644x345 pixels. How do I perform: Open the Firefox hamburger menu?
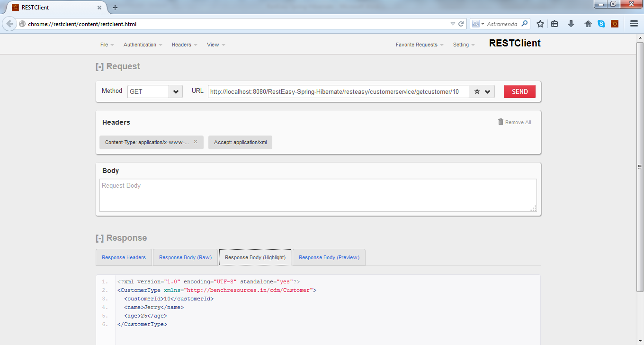point(634,24)
